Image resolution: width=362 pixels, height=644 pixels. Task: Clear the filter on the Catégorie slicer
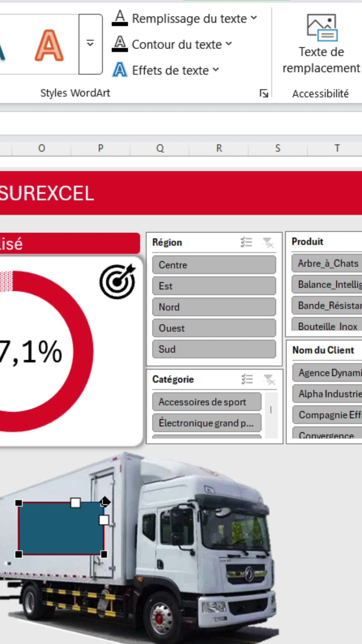(269, 379)
